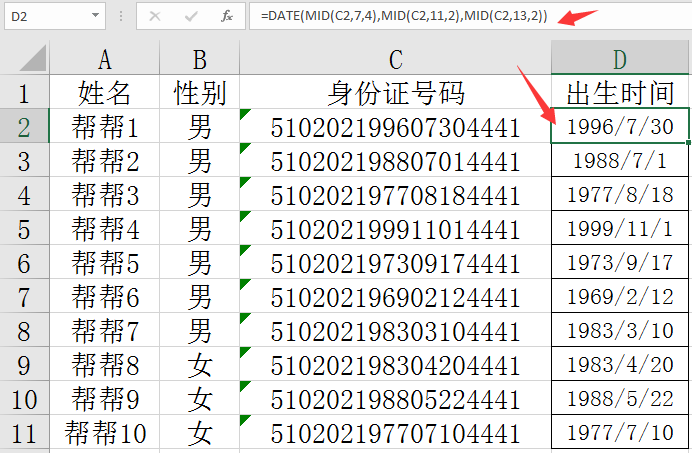
Task: Select row 10 header
Action: pos(24,398)
